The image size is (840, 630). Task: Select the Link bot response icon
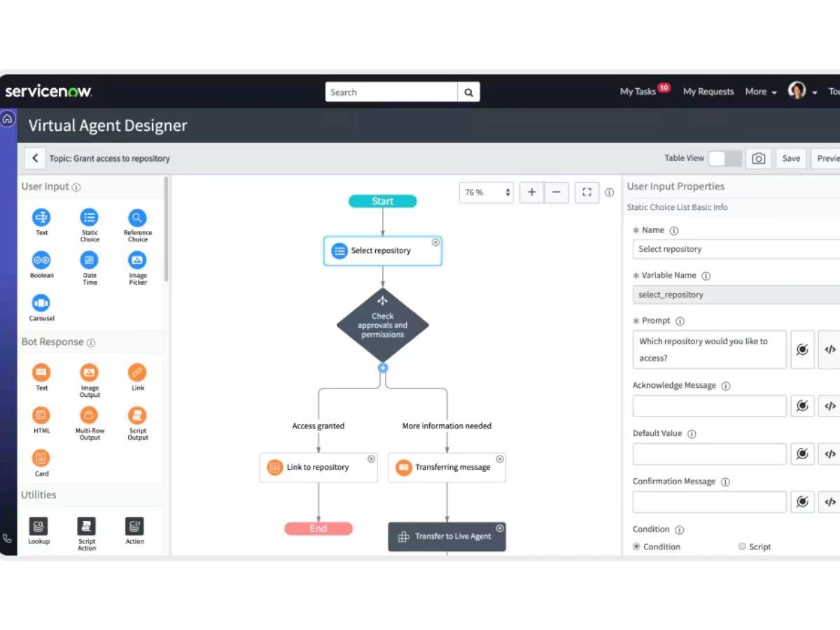tap(137, 372)
